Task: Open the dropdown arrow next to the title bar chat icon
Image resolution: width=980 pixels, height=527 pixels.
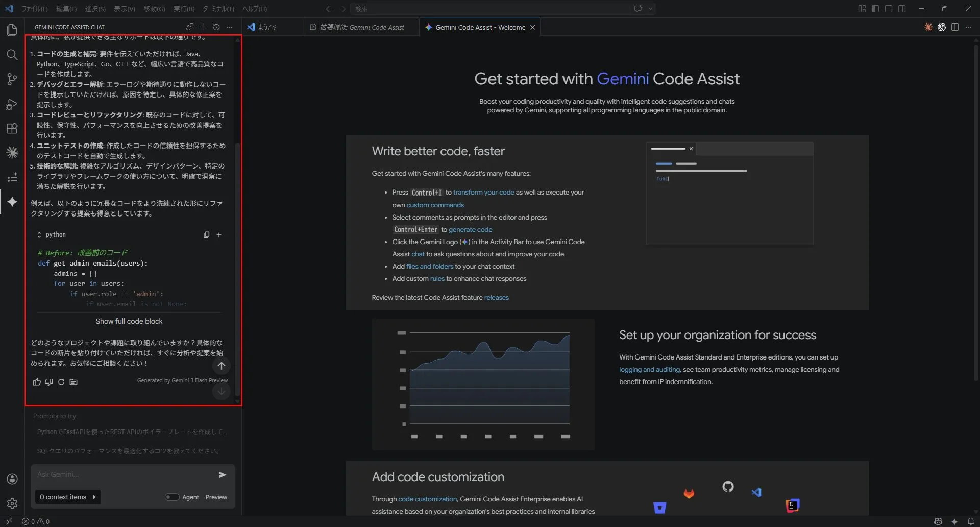Action: click(650, 9)
